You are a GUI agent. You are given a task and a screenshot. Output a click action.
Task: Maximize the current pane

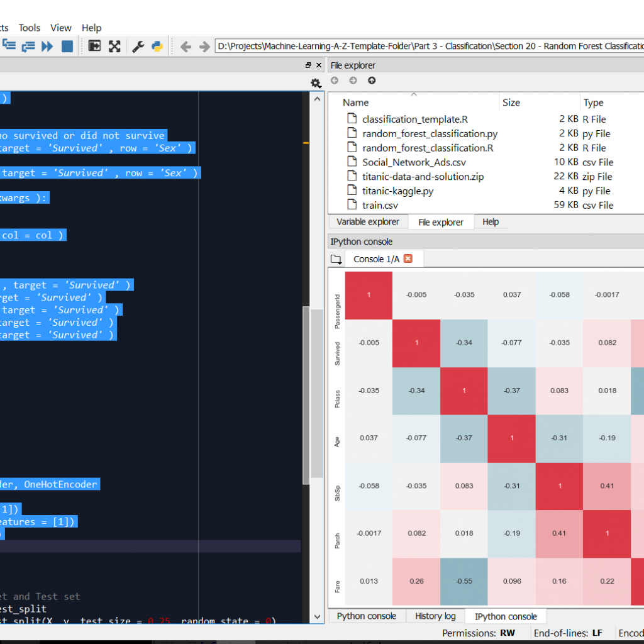coord(94,45)
